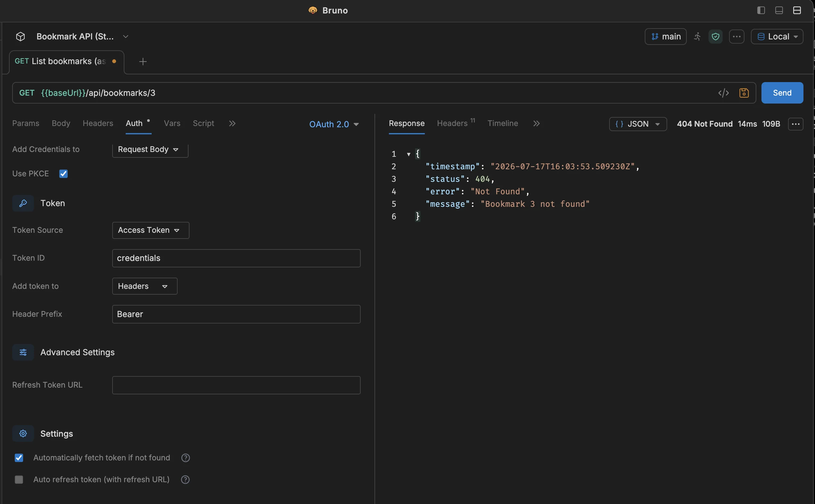Open the OAuth 2.0 auth mode dropdown

334,124
